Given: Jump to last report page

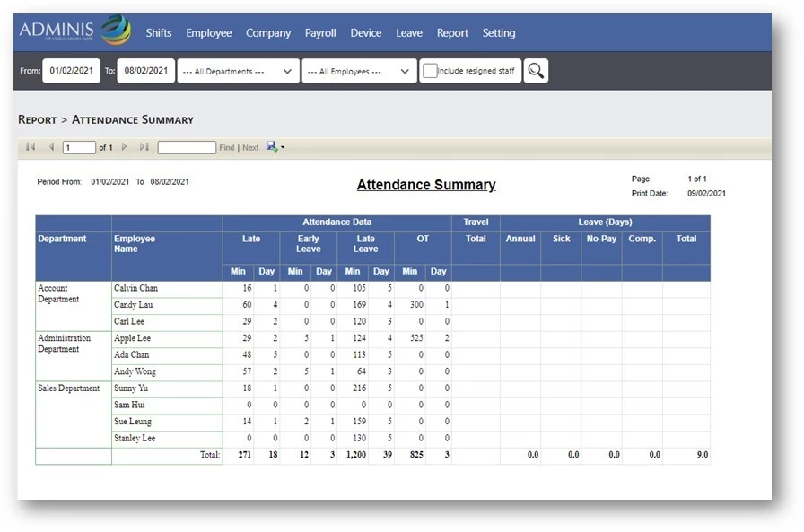Looking at the screenshot, I should 144,147.
